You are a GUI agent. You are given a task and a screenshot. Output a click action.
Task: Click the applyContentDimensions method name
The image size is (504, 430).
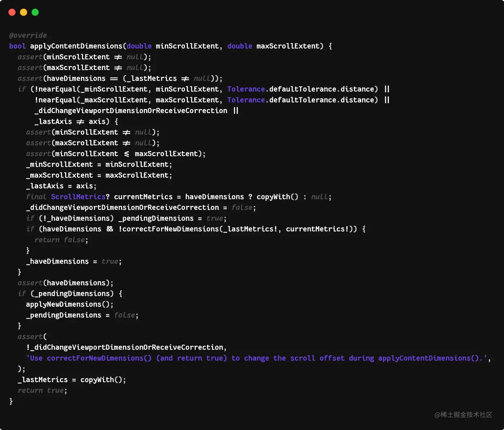click(76, 46)
